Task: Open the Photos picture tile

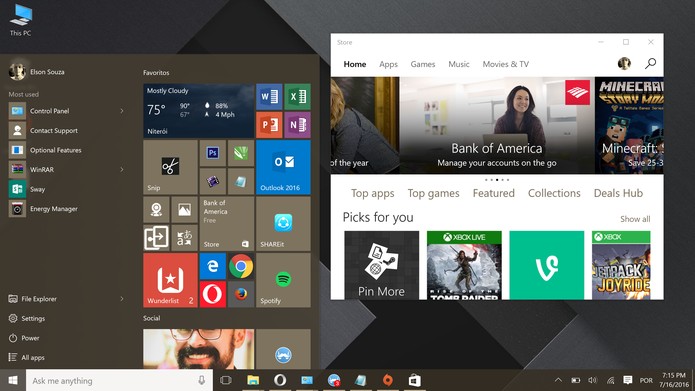Action: (x=184, y=210)
